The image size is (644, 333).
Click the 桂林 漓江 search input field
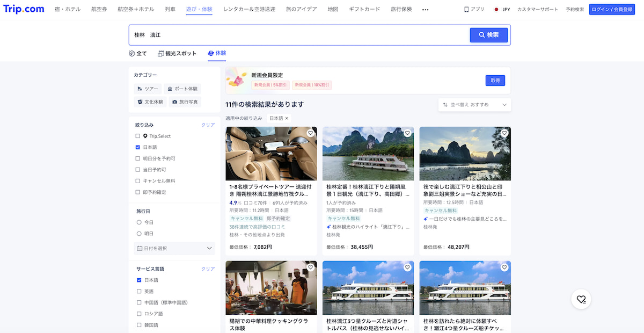pyautogui.click(x=299, y=35)
